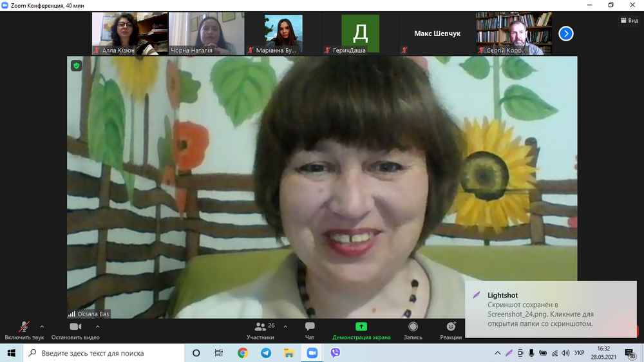Start Демонстрация экрана screen sharing
Image resolution: width=644 pixels, height=362 pixels.
coord(361,330)
